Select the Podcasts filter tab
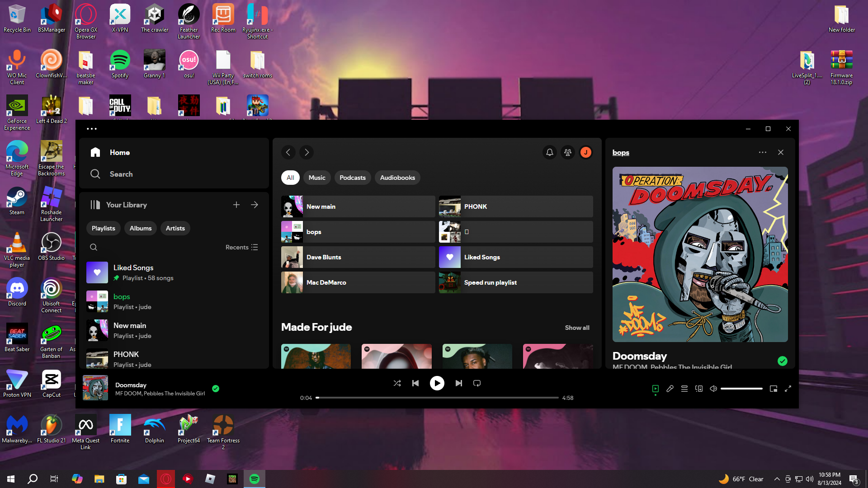The height and width of the screenshot is (488, 868). tap(352, 178)
